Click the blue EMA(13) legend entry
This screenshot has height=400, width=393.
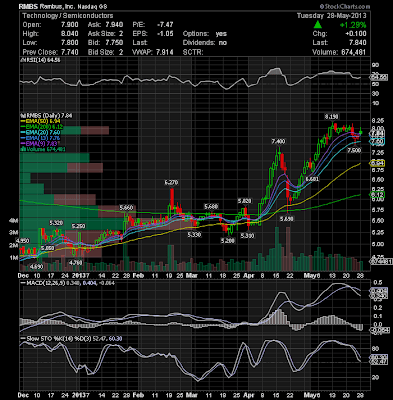tap(40, 138)
